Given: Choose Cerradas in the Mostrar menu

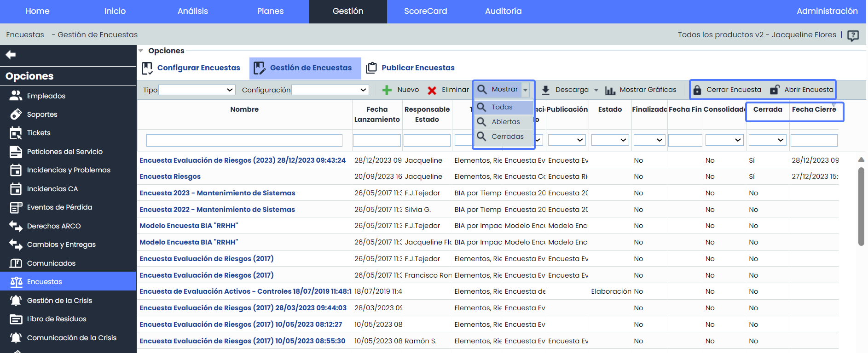Looking at the screenshot, I should (x=507, y=137).
